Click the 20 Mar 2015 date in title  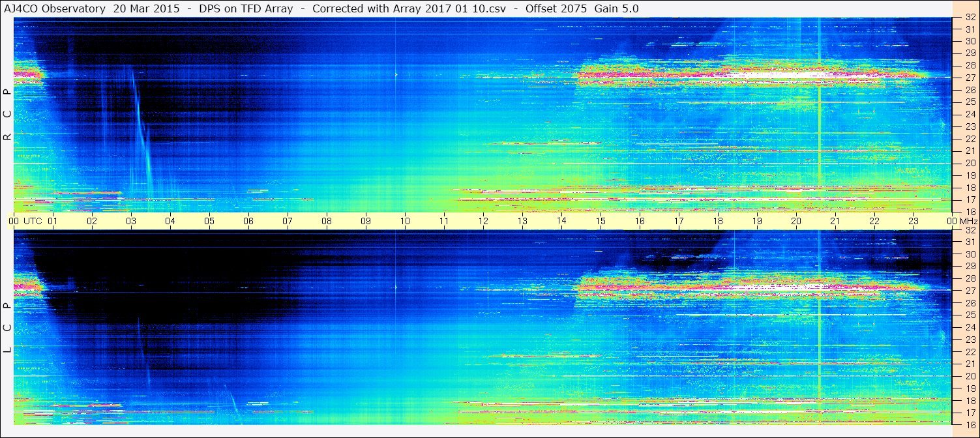(x=147, y=8)
